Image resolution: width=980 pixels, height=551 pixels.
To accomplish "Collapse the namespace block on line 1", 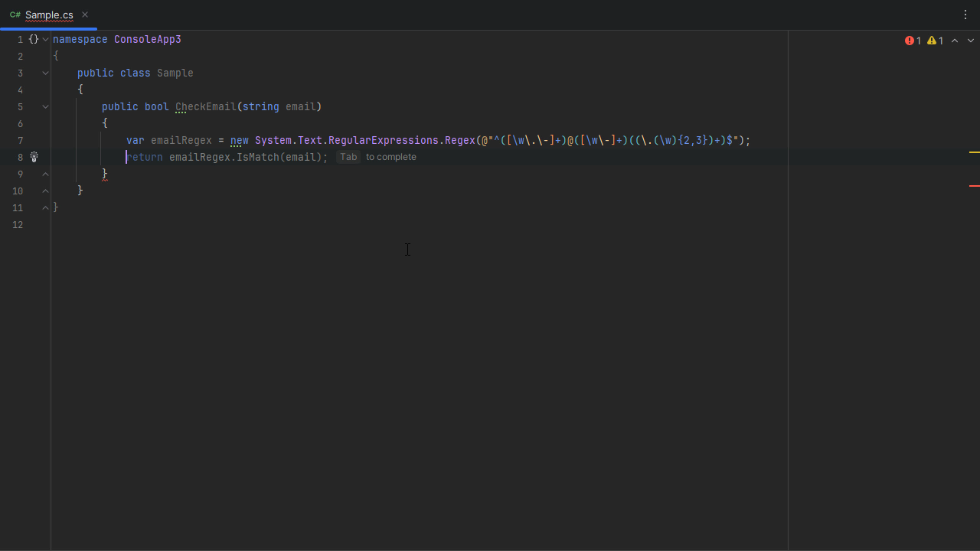I will pyautogui.click(x=45, y=39).
